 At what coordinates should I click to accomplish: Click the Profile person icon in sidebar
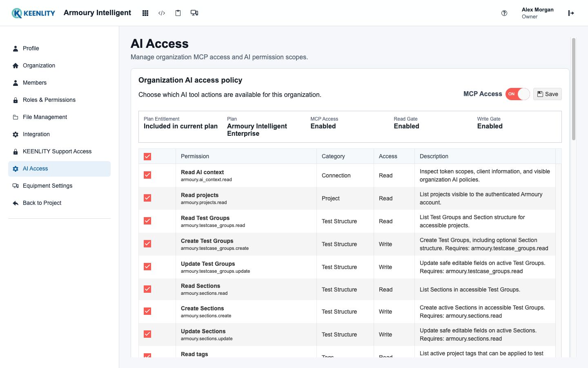[x=16, y=48]
